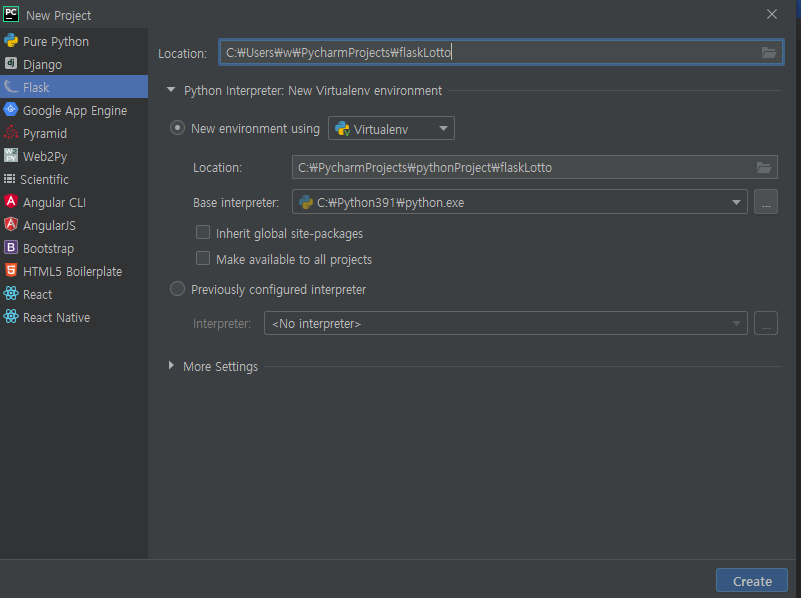The image size is (801, 598).
Task: Click the React atom icon
Action: click(x=11, y=294)
